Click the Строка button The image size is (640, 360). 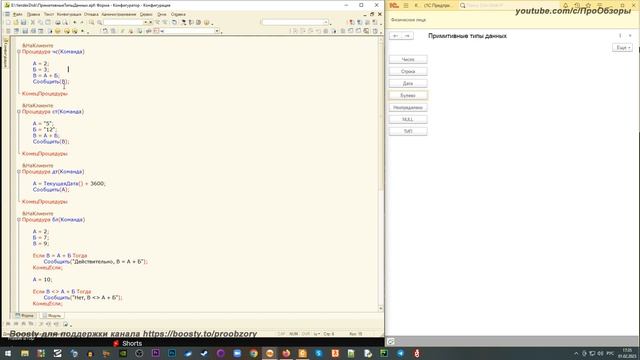click(x=408, y=71)
